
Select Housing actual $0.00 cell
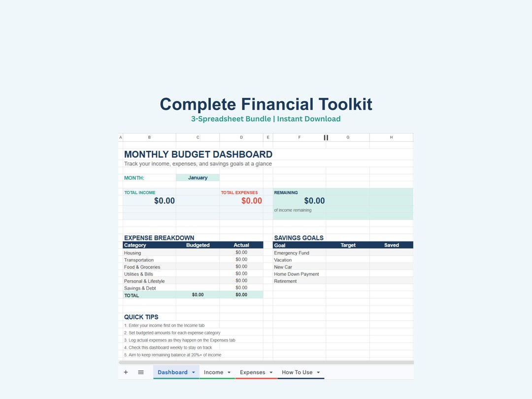click(x=241, y=252)
